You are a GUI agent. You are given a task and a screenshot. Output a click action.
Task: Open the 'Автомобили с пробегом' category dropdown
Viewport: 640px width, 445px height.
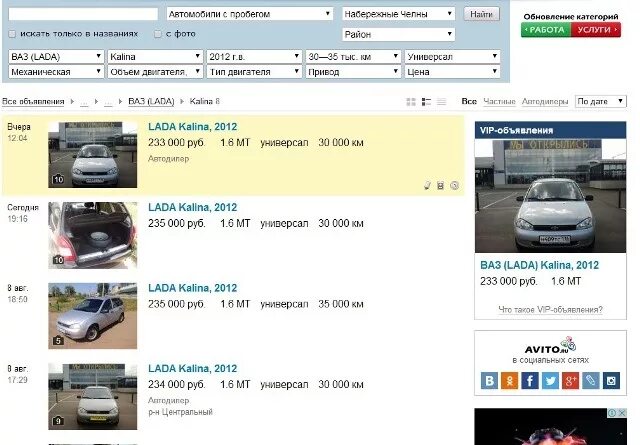[x=250, y=14]
